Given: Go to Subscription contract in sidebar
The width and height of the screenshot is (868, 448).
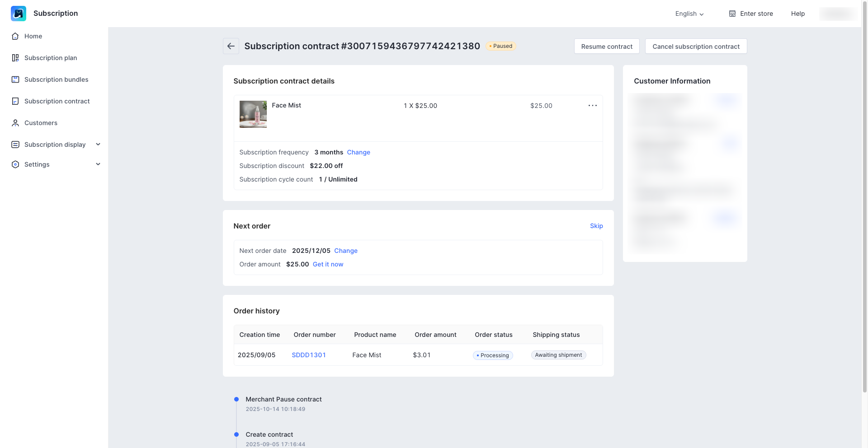Looking at the screenshot, I should click(57, 101).
